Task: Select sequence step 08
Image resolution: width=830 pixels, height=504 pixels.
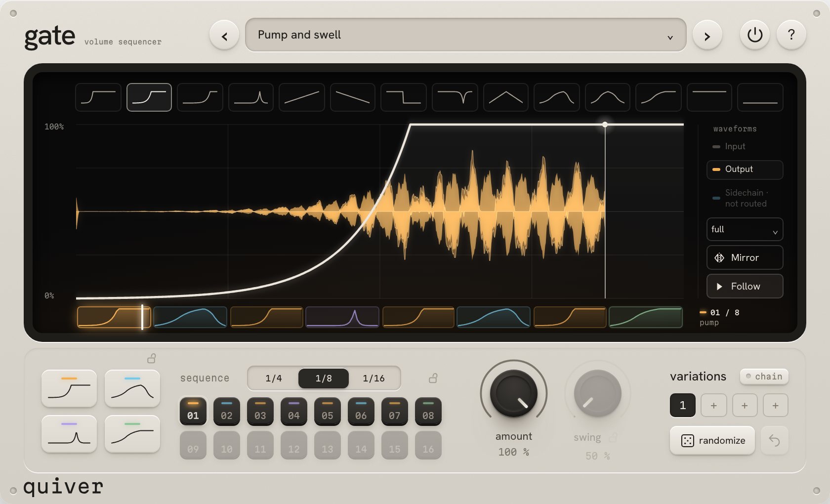Action: click(x=428, y=412)
